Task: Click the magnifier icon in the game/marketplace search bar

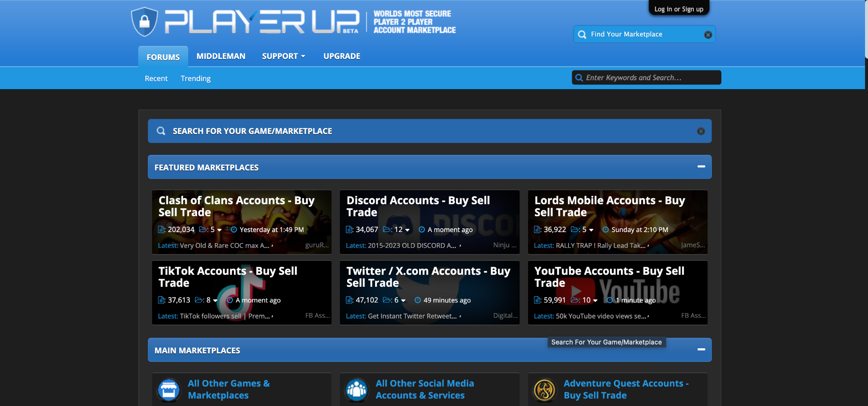Action: click(161, 131)
